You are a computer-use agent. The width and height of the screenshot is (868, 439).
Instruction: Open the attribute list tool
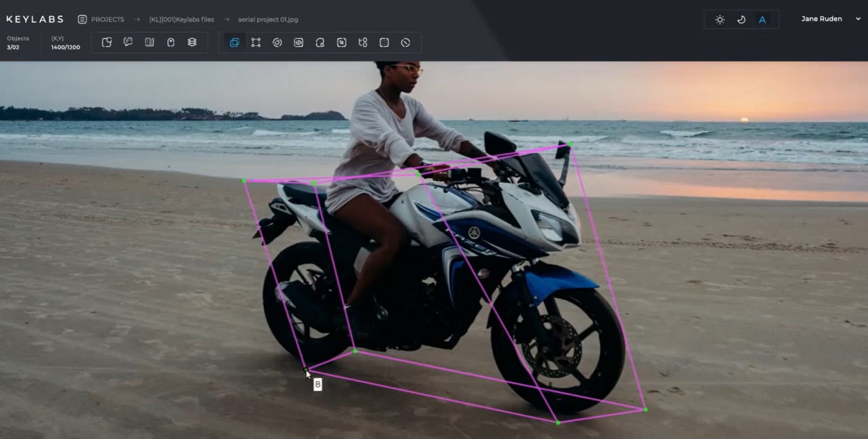click(x=149, y=42)
